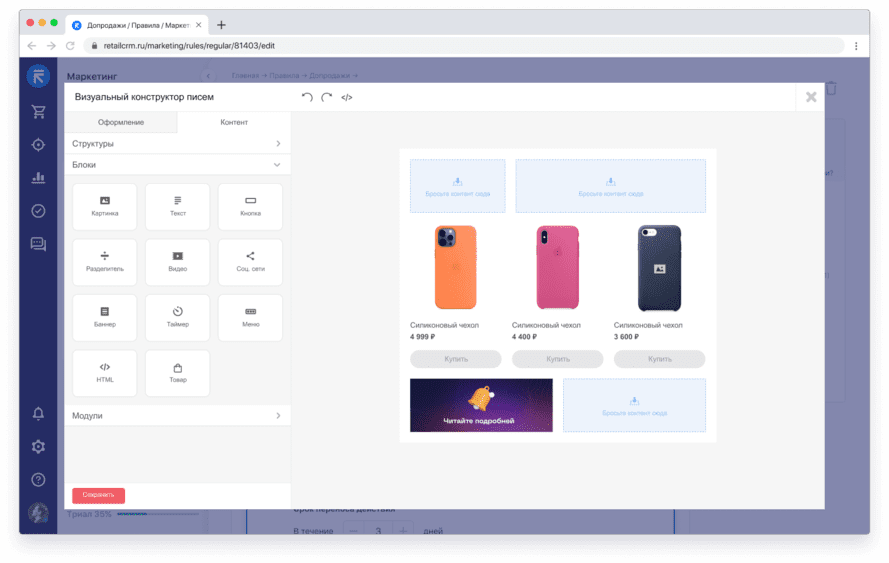
Task: Add a Видео block
Action: (x=177, y=262)
